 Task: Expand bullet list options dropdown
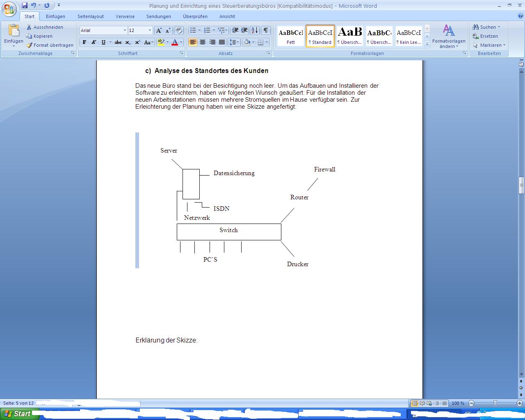tap(199, 30)
